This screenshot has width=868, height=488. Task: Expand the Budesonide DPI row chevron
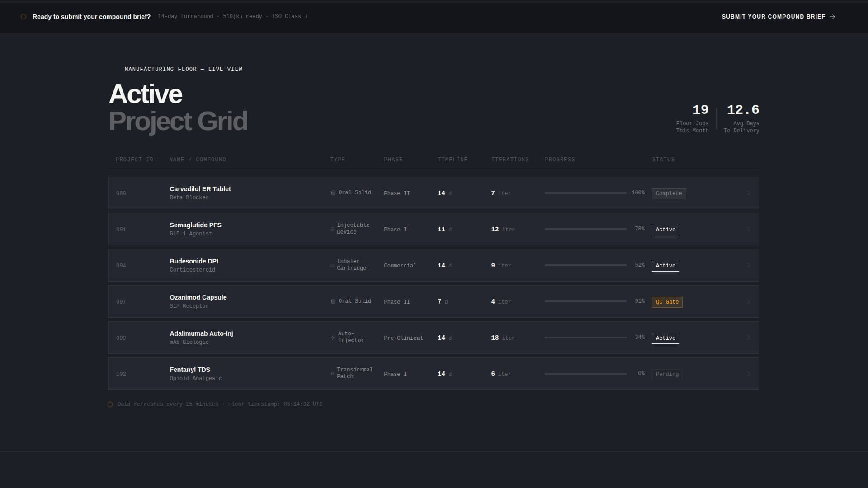pyautogui.click(x=748, y=266)
